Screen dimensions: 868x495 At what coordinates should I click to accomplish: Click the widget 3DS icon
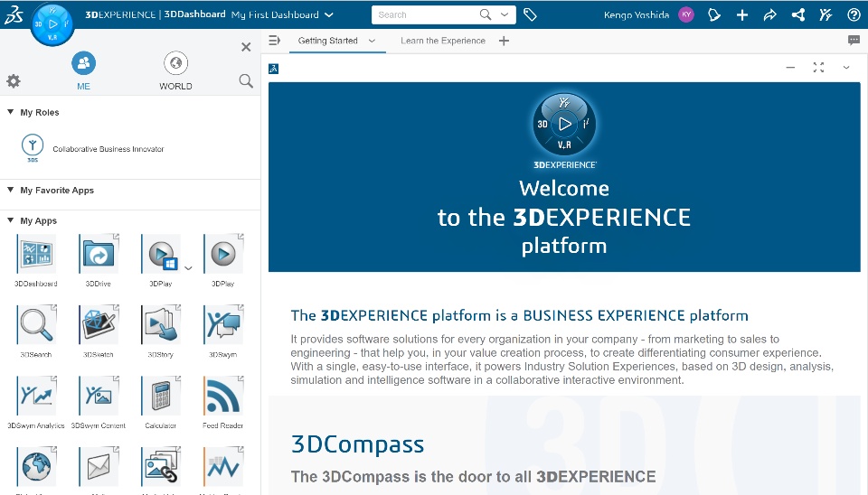(x=273, y=69)
